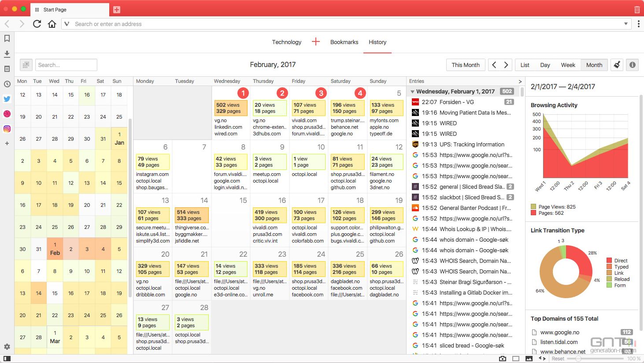Screen dimensions: 644x363
Task: Expand the Forsiden - VG 21 badge
Action: (x=509, y=102)
